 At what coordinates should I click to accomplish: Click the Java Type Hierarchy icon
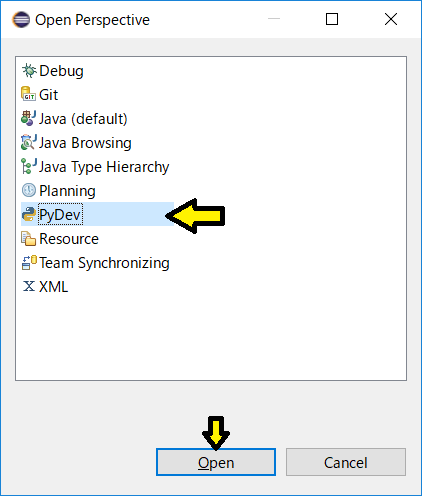coord(29,167)
